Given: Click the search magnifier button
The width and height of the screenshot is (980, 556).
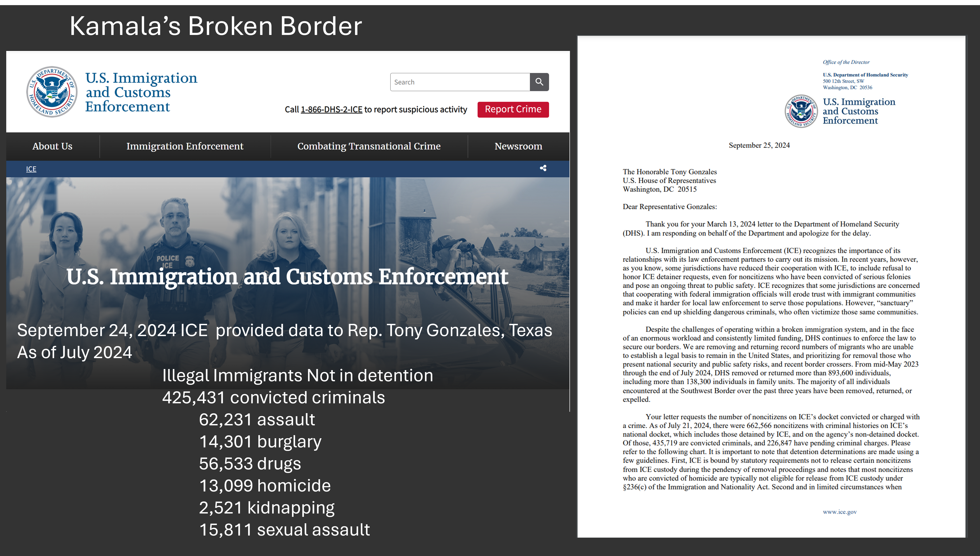Looking at the screenshot, I should tap(539, 82).
